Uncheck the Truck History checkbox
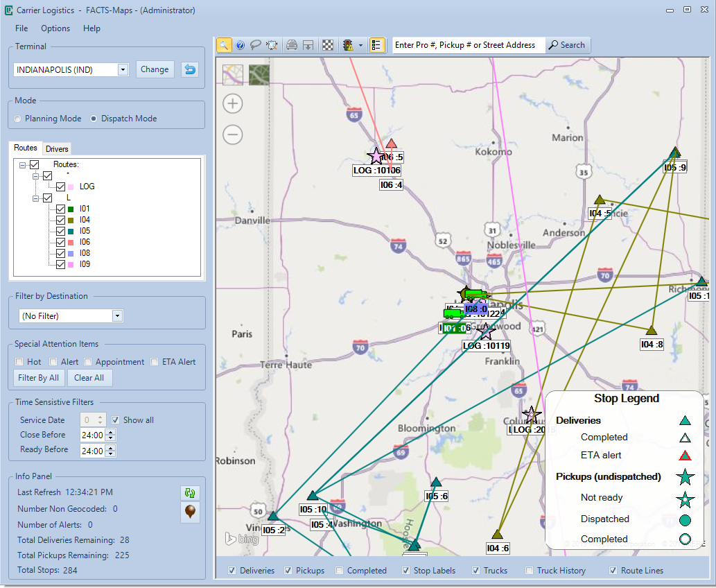The width and height of the screenshot is (716, 588). point(530,571)
